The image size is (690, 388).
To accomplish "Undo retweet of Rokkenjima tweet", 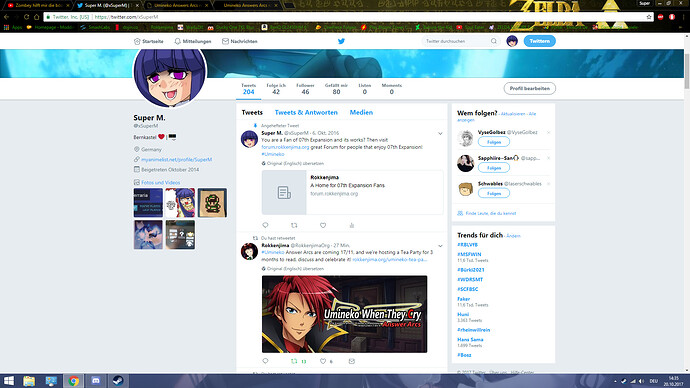I will pyautogui.click(x=294, y=361).
